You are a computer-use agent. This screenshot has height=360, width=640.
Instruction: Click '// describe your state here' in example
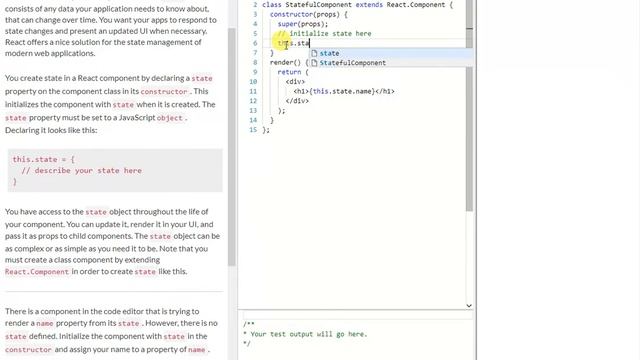tap(82, 171)
